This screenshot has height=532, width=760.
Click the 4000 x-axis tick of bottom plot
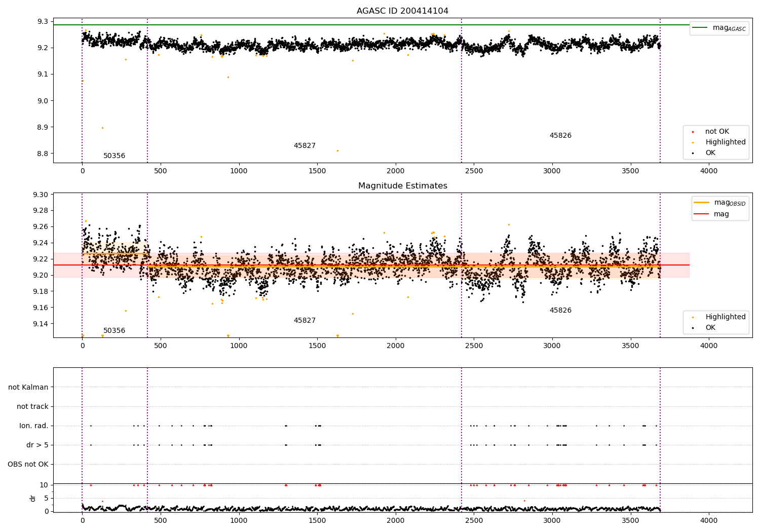pyautogui.click(x=709, y=520)
